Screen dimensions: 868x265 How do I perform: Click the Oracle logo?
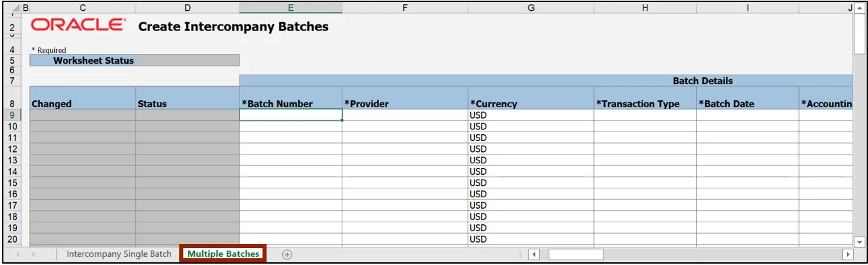click(x=78, y=25)
